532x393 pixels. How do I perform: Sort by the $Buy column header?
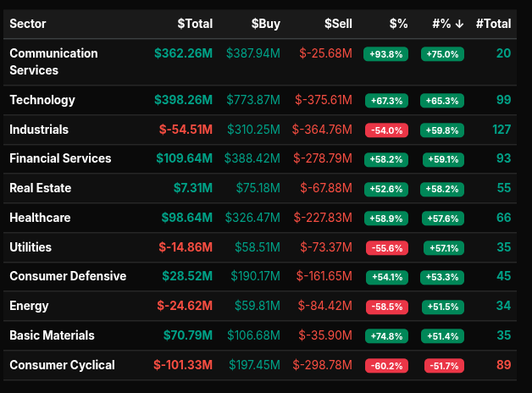pyautogui.click(x=265, y=24)
